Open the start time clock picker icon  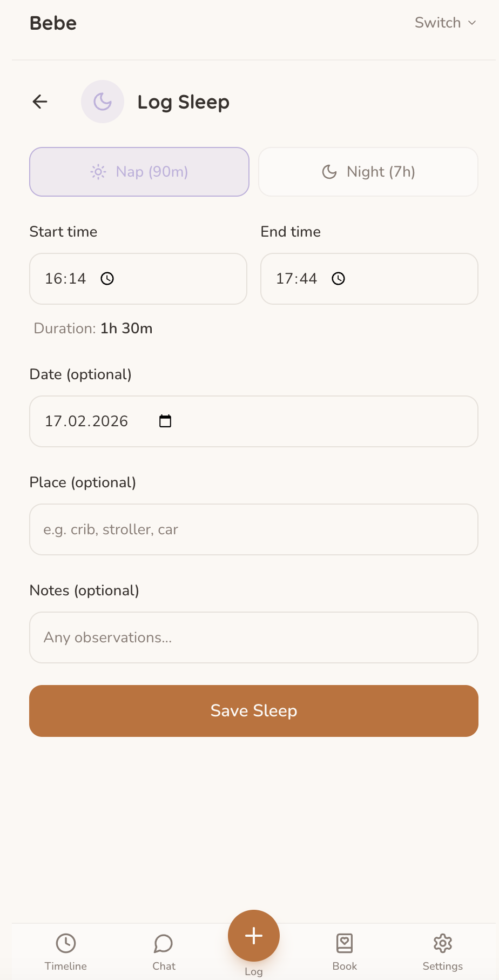[107, 279]
